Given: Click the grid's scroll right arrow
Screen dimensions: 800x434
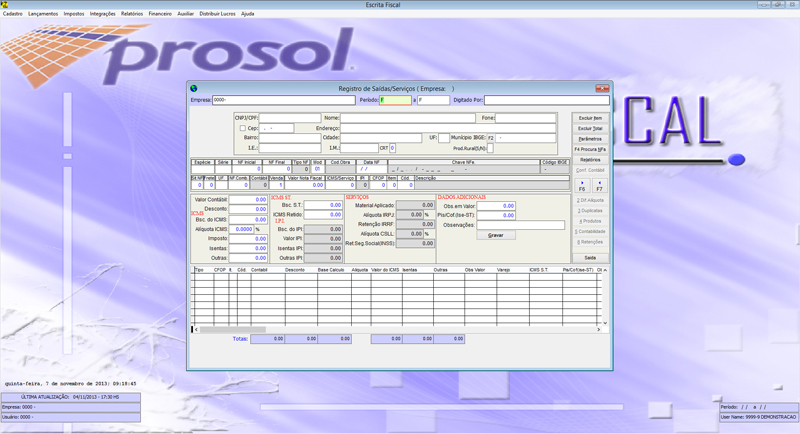Looking at the screenshot, I should pyautogui.click(x=600, y=329).
